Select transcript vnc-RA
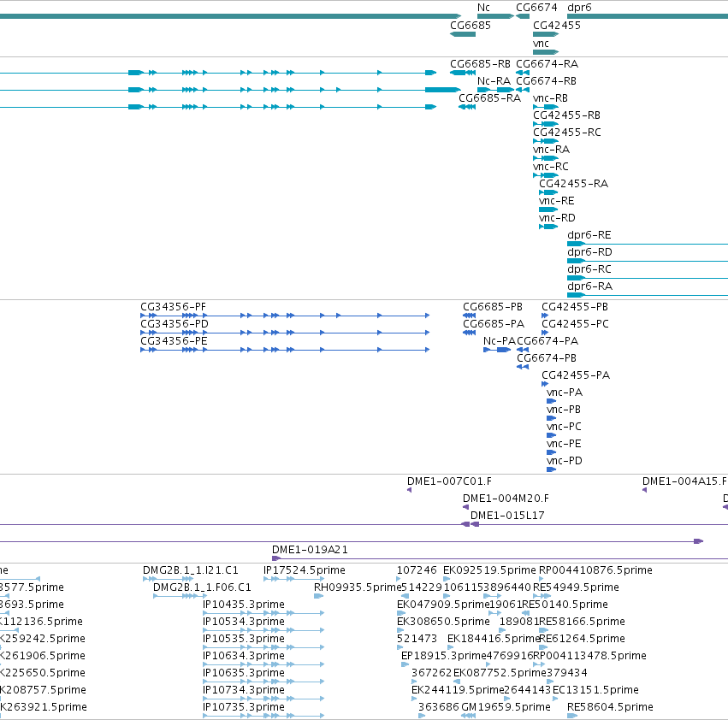Image resolution: width=728 pixels, height=720 pixels. click(551, 150)
